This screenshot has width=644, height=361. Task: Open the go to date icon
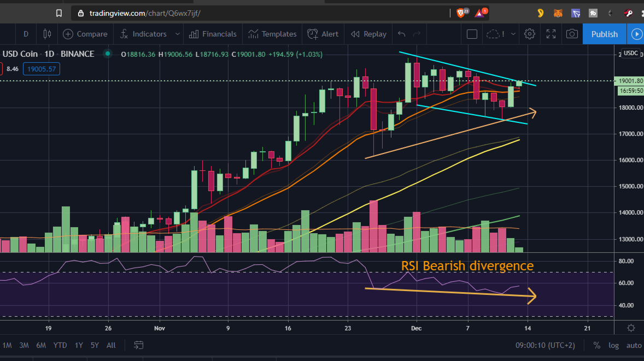pyautogui.click(x=139, y=345)
